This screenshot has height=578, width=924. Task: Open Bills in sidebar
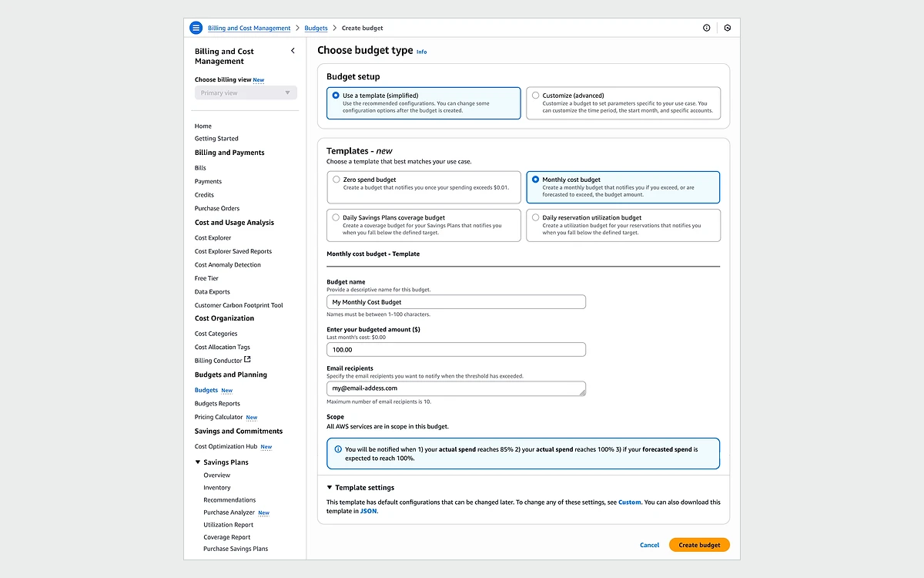(200, 167)
